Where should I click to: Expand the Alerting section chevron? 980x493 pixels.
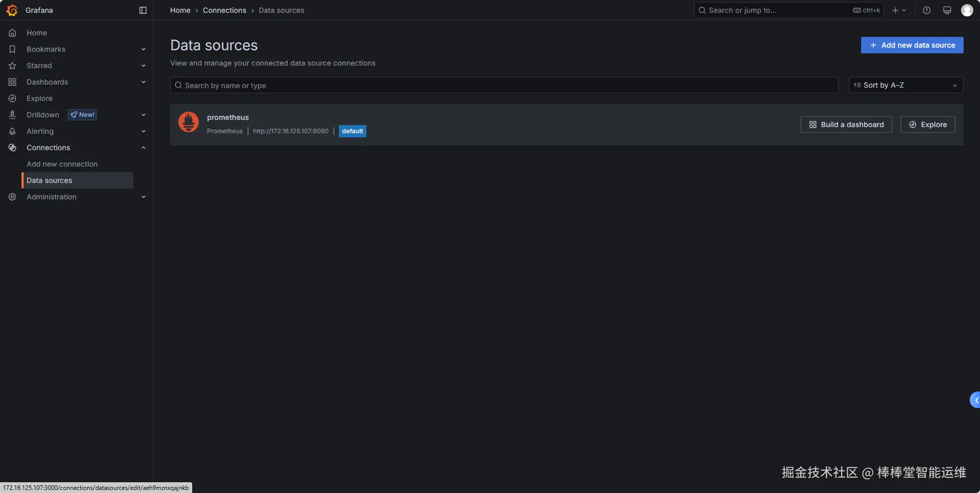click(144, 131)
